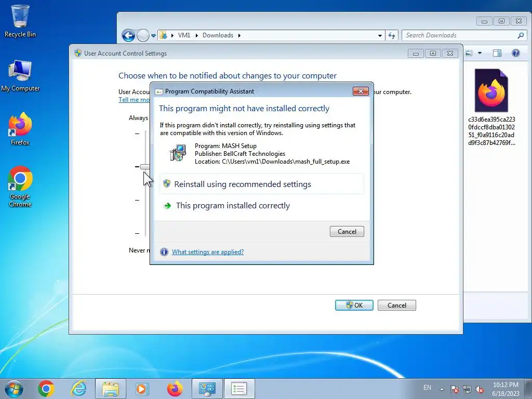Viewport: 532px width, 399px height.
Task: Click the MASH Setup installer icon
Action: 178,153
